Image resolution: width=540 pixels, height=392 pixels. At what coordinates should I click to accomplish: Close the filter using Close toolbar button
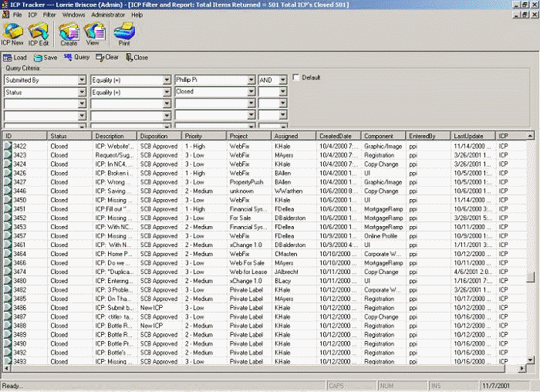tap(137, 58)
